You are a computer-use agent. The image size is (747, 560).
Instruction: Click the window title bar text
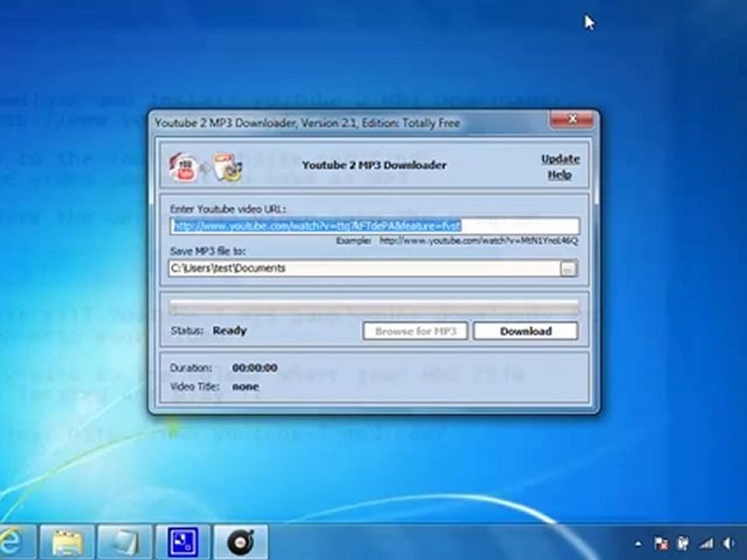pos(307,123)
